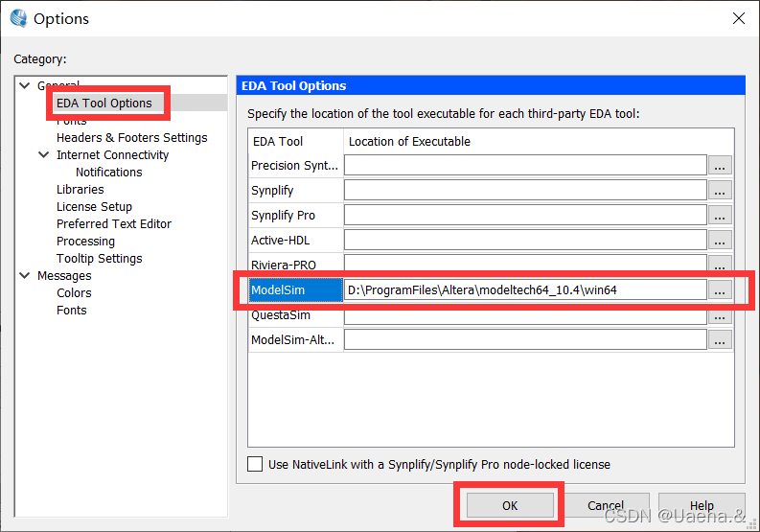Click the Active-HDL path field

tap(525, 240)
